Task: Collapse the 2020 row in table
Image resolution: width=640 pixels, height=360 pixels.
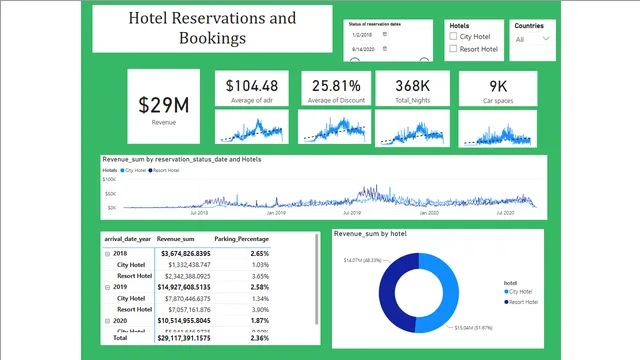Action: point(107,321)
